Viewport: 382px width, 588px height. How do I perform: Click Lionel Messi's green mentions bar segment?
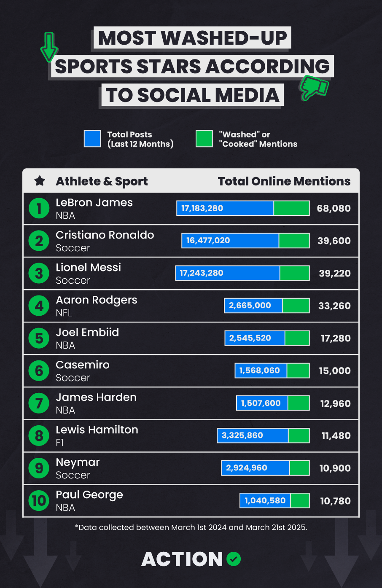coord(295,273)
